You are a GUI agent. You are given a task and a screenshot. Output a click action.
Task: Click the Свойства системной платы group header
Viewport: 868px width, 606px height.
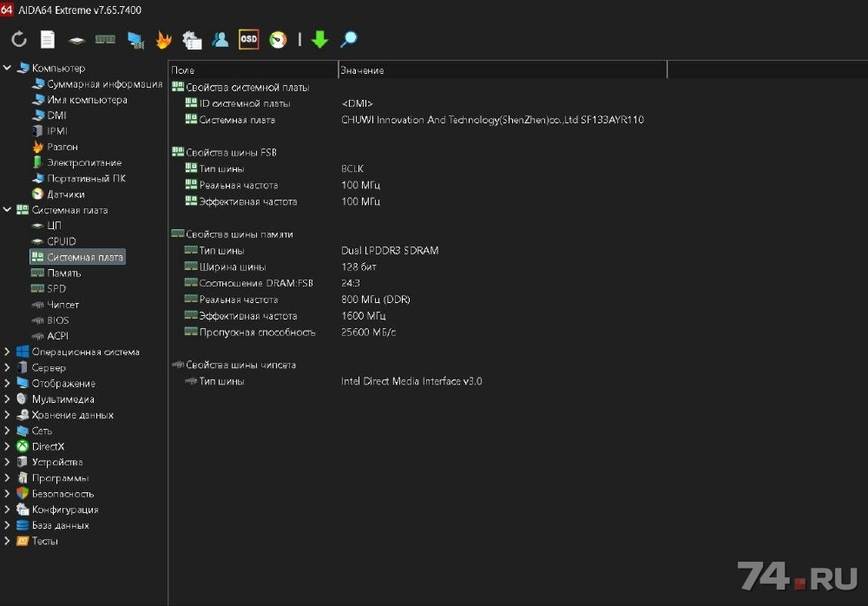pyautogui.click(x=247, y=88)
